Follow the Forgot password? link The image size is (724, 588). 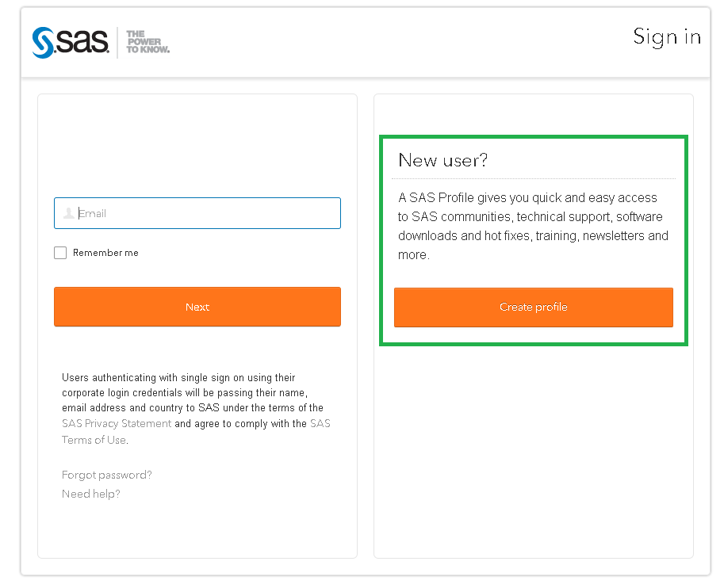(x=106, y=475)
